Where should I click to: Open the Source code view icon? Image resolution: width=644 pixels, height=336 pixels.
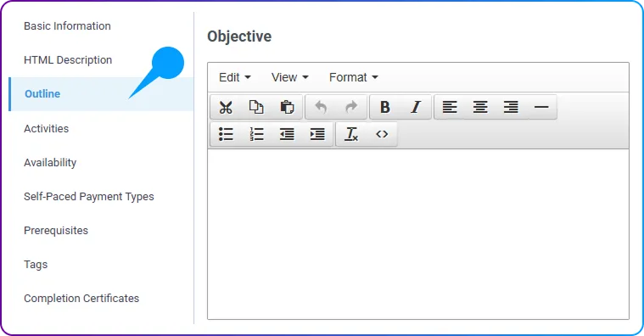point(382,134)
